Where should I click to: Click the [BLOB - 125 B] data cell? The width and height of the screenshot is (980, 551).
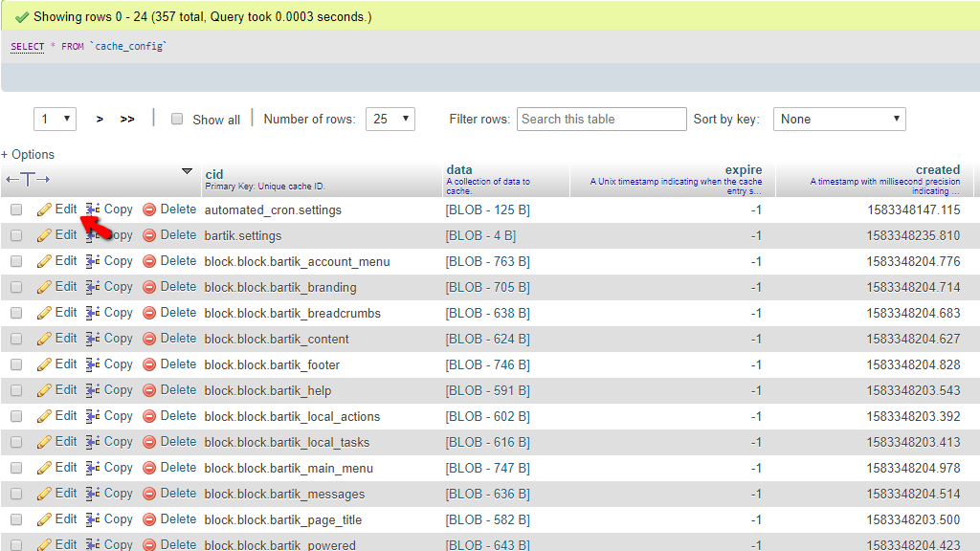(x=487, y=209)
